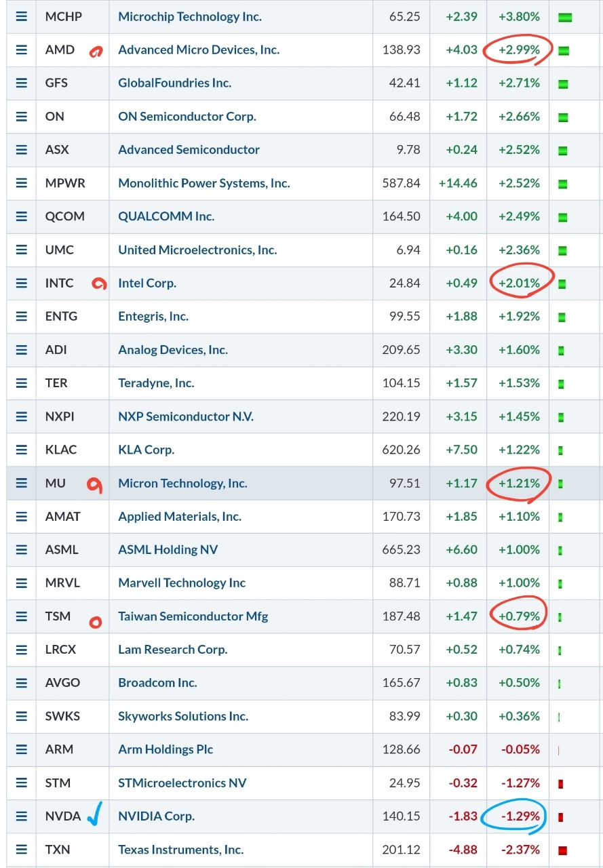Open the row menu icon for TSM
Screen dimensions: 603x868
pos(22,616)
